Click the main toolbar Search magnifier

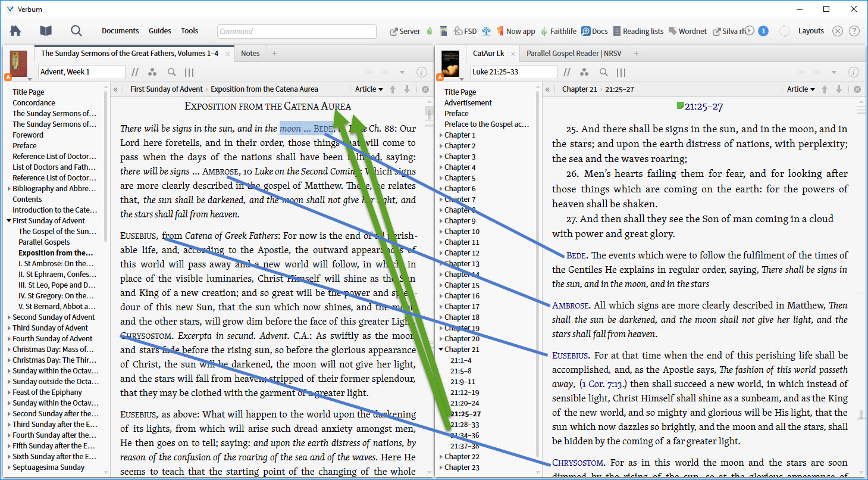(x=76, y=31)
